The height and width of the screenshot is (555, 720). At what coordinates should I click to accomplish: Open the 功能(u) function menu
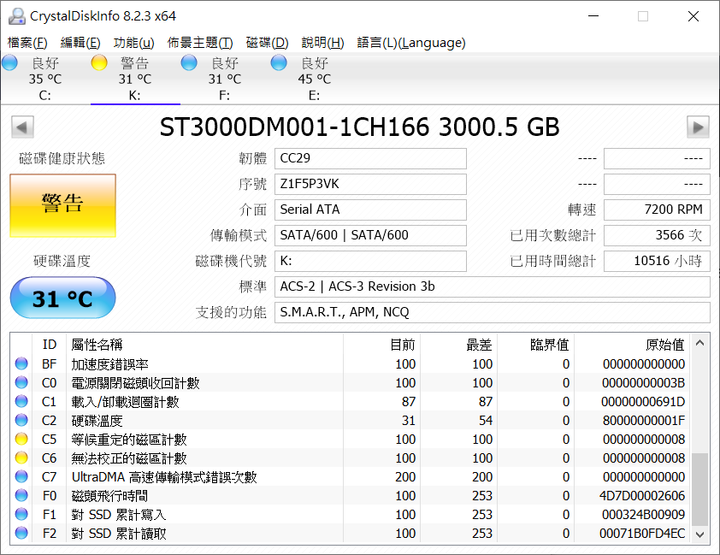[x=134, y=43]
